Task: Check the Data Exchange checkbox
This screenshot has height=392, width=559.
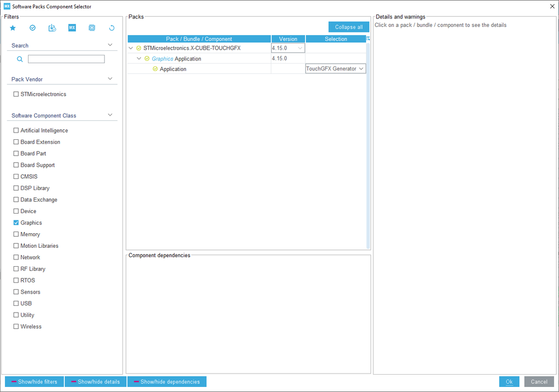Action: click(x=16, y=200)
